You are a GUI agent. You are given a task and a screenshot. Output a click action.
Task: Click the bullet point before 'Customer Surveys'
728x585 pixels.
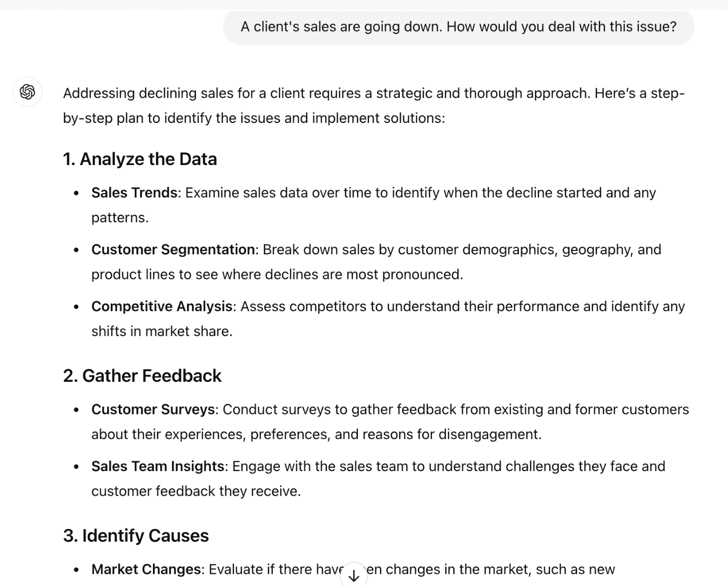(76, 410)
